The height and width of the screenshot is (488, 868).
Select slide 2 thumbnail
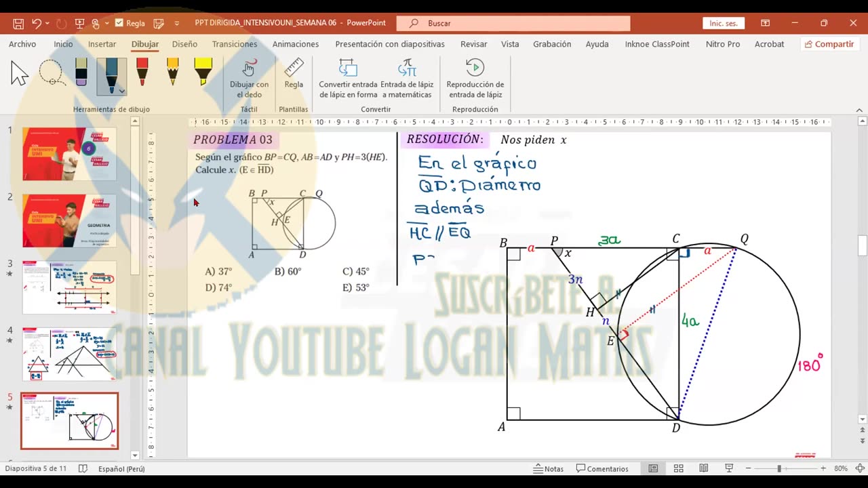point(69,221)
